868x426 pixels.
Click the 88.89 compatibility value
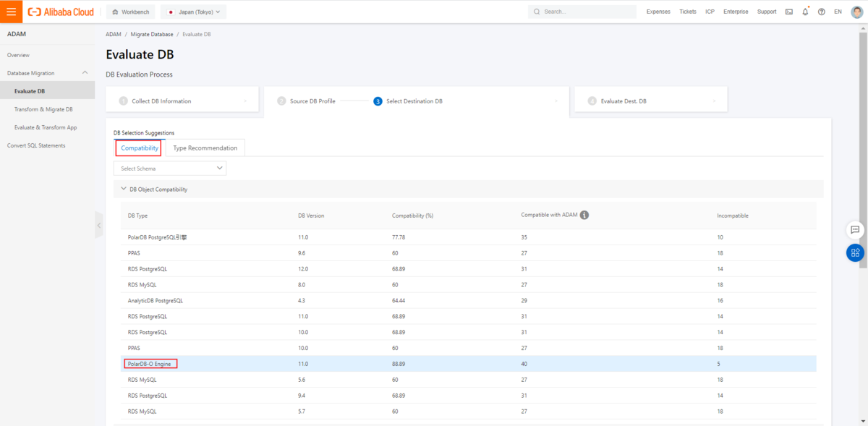coord(398,364)
